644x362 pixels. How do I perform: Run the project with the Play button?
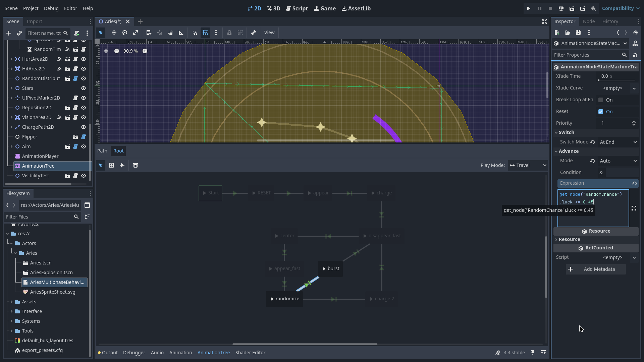point(529,8)
